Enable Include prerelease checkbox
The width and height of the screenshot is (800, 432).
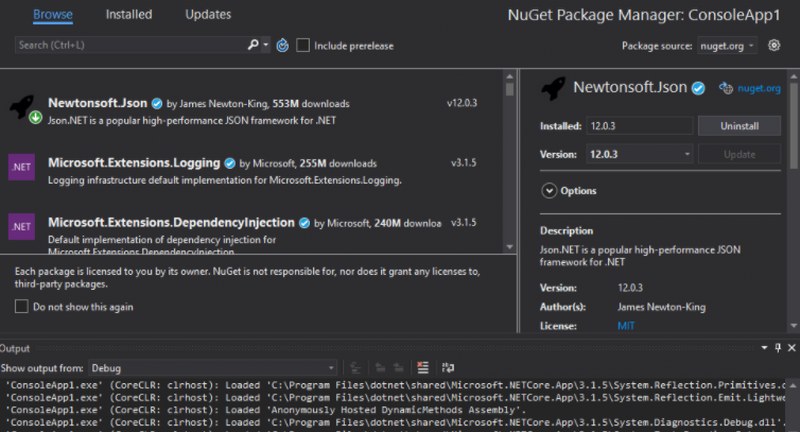[x=303, y=45]
